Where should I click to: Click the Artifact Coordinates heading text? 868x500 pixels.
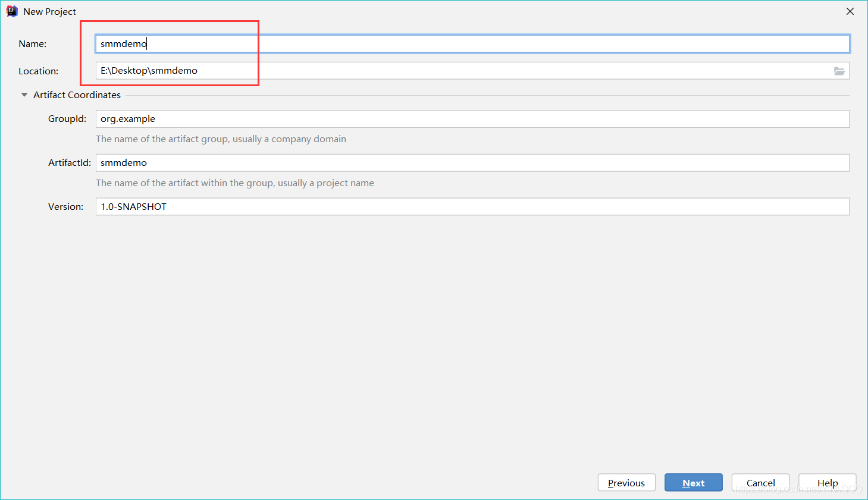pos(77,95)
